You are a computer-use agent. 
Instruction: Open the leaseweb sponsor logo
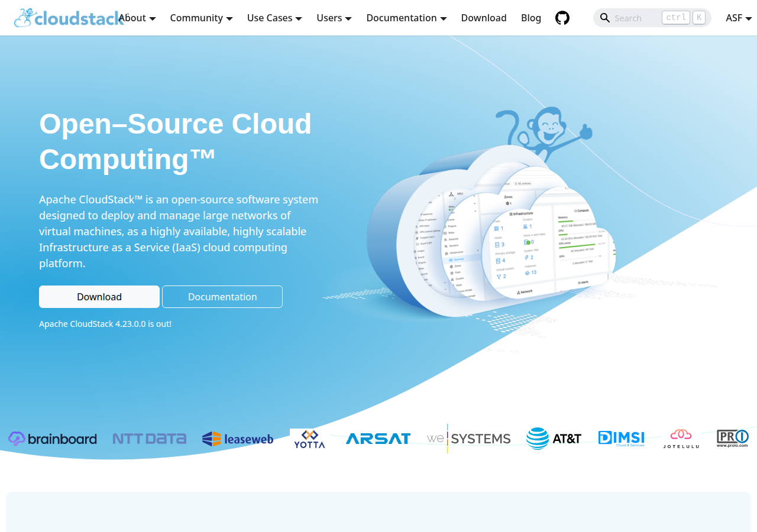point(238,439)
